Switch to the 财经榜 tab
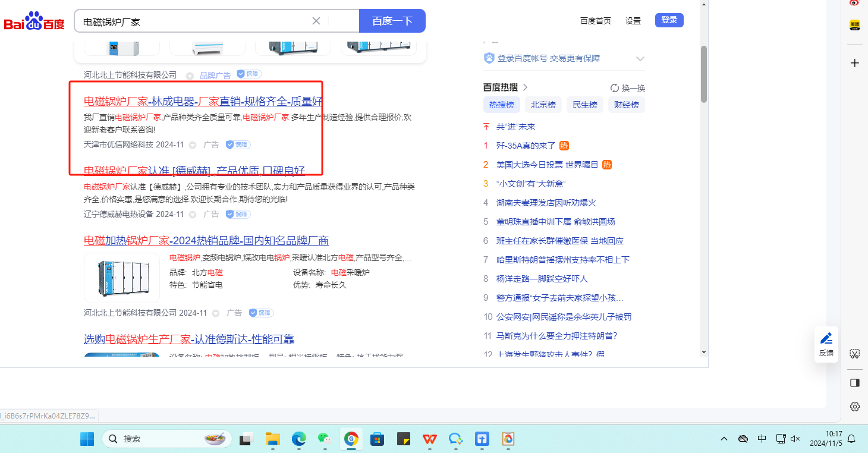The width and height of the screenshot is (868, 453). pos(626,105)
